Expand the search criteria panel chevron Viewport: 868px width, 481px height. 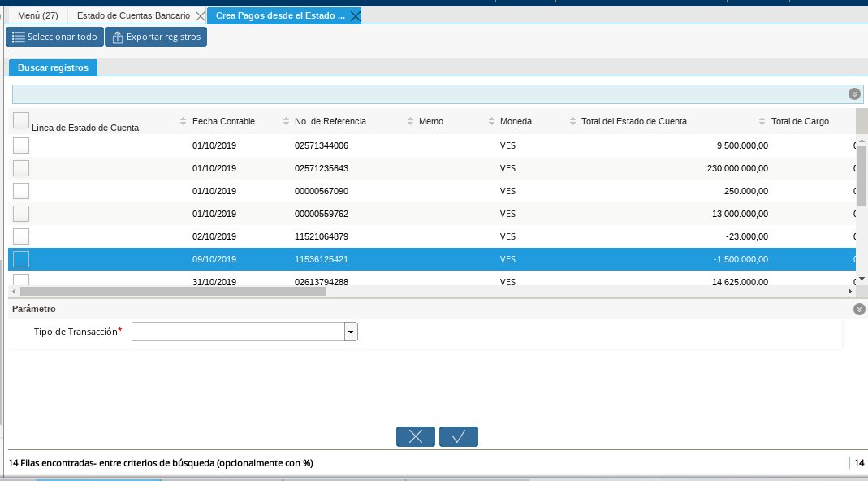(x=854, y=94)
